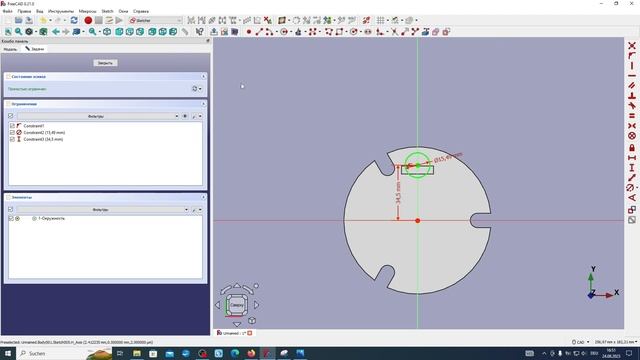Click the Закрыть button in task panel
Viewport: 640px width, 360px height.
105,63
